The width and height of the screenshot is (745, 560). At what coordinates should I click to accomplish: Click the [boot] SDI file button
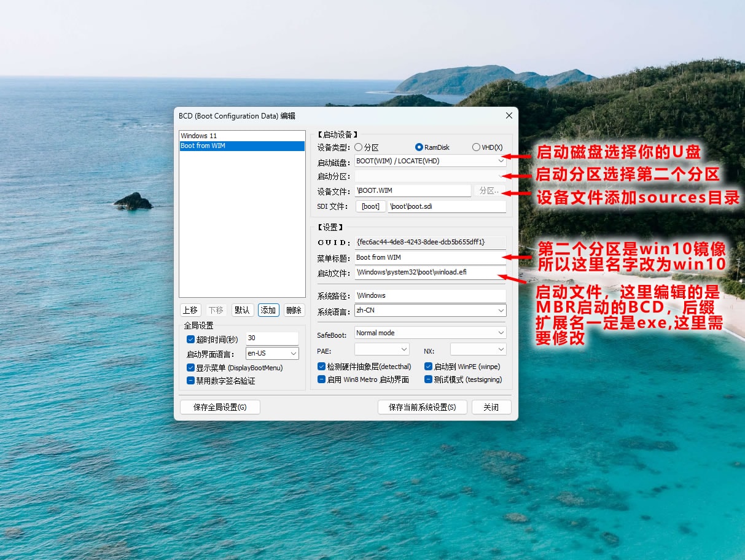click(x=370, y=206)
